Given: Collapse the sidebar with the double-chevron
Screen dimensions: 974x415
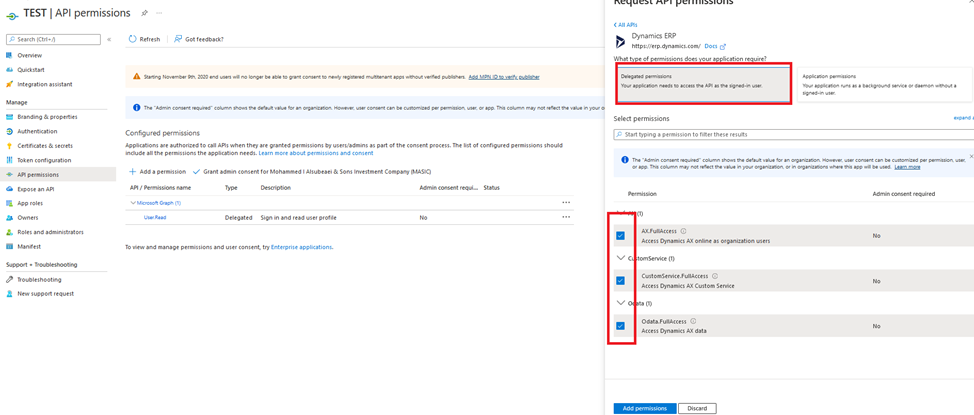Looking at the screenshot, I should pyautogui.click(x=109, y=39).
